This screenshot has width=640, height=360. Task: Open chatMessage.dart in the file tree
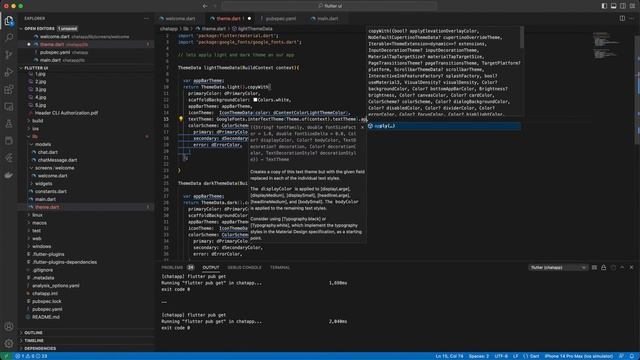click(57, 160)
